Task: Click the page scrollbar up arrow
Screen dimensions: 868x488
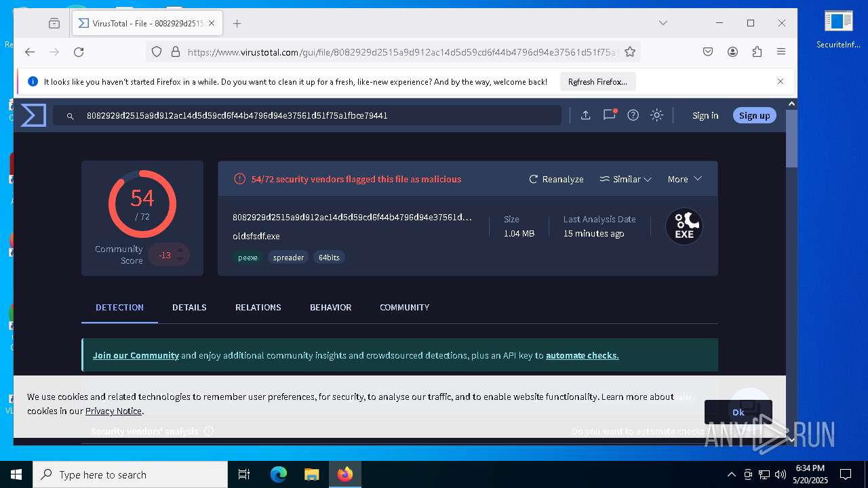Action: tap(791, 104)
